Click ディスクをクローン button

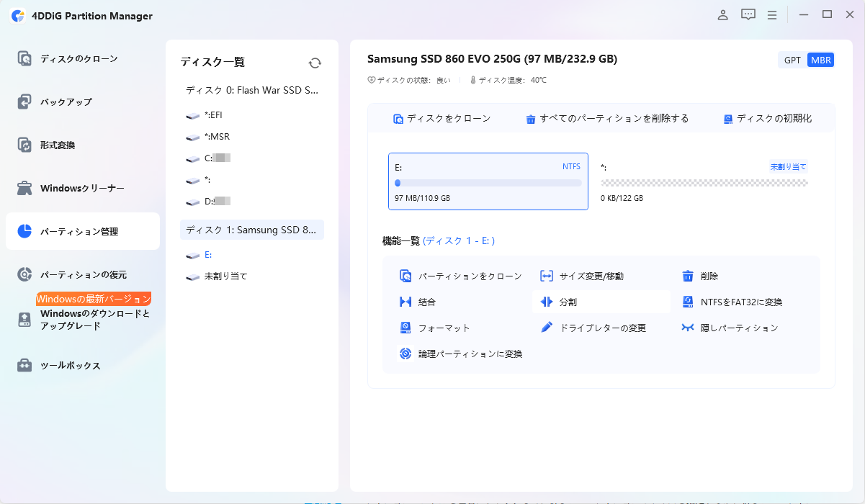(x=442, y=118)
